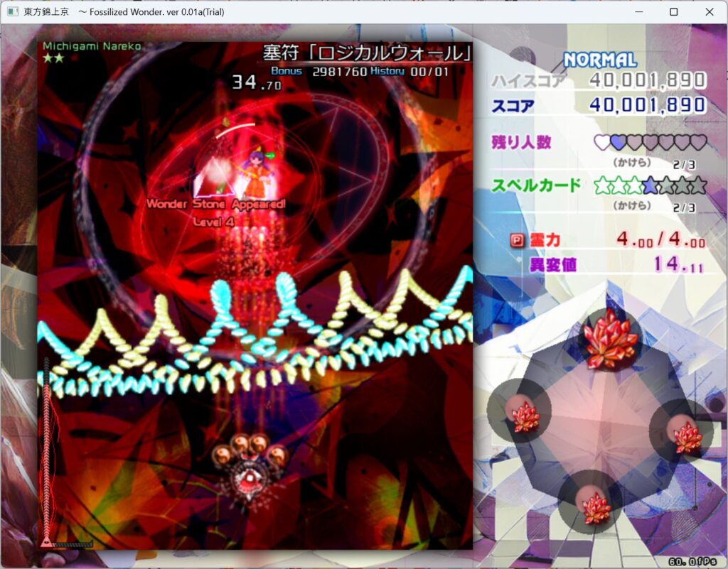The height and width of the screenshot is (569, 728).
Task: Select the right red crystal stone
Action: (x=688, y=436)
